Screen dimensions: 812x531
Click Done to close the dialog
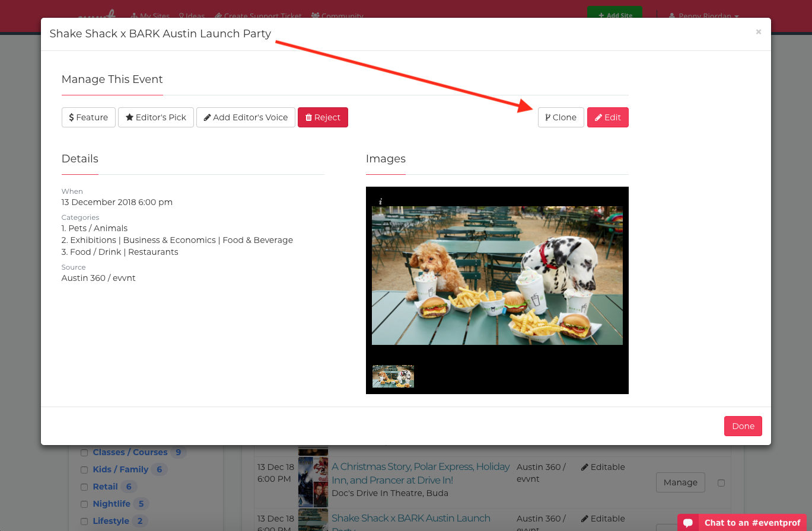pyautogui.click(x=743, y=426)
